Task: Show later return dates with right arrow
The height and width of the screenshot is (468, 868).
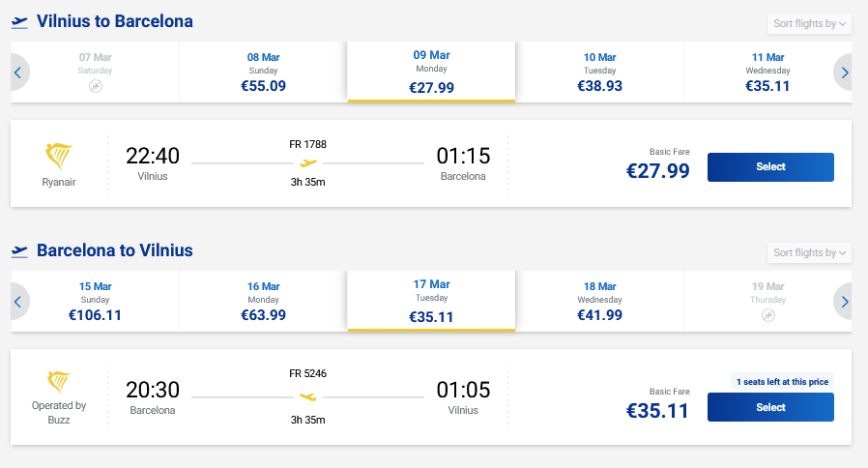Action: tap(845, 302)
